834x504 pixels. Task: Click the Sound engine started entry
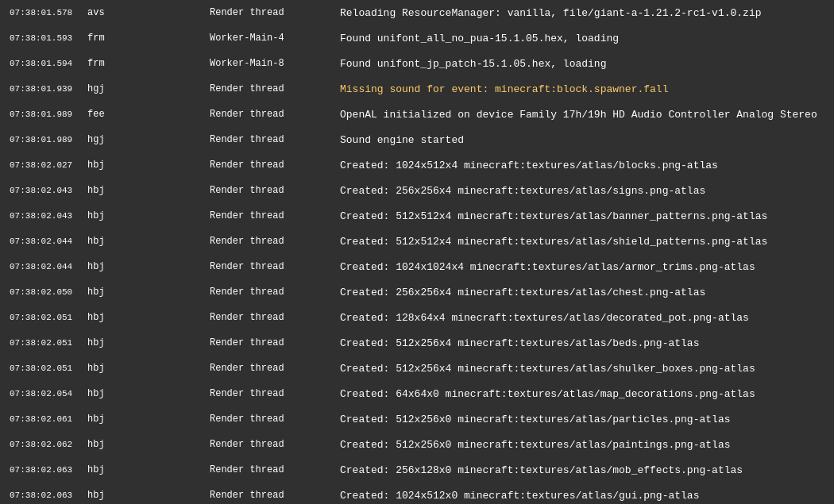[401, 140]
